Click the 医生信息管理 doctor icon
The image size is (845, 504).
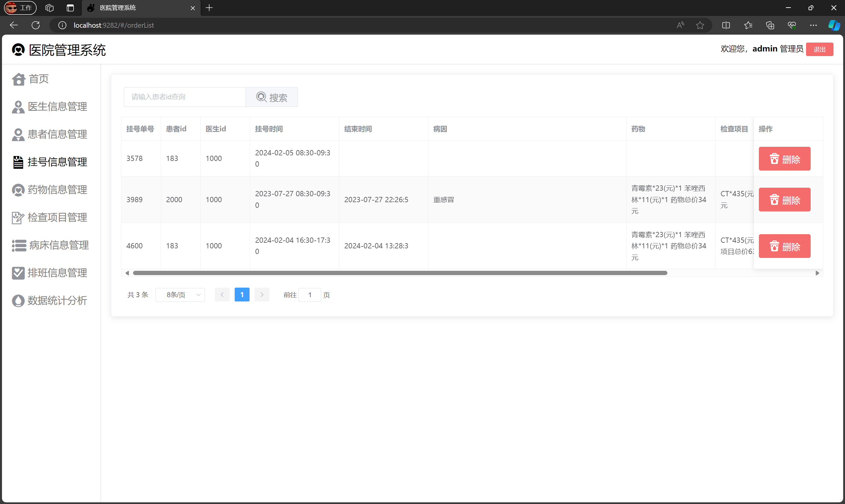pos(18,107)
